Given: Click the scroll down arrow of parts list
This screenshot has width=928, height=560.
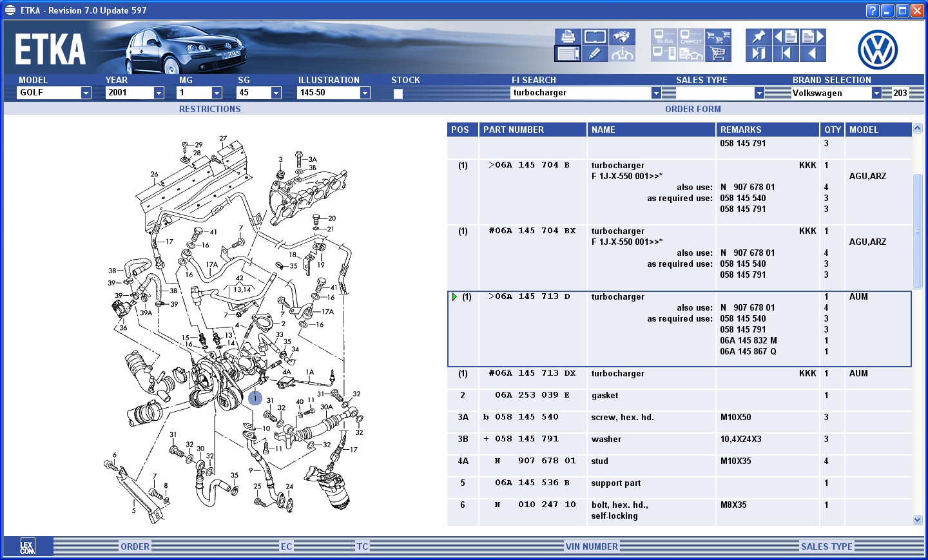Looking at the screenshot, I should pos(918,520).
